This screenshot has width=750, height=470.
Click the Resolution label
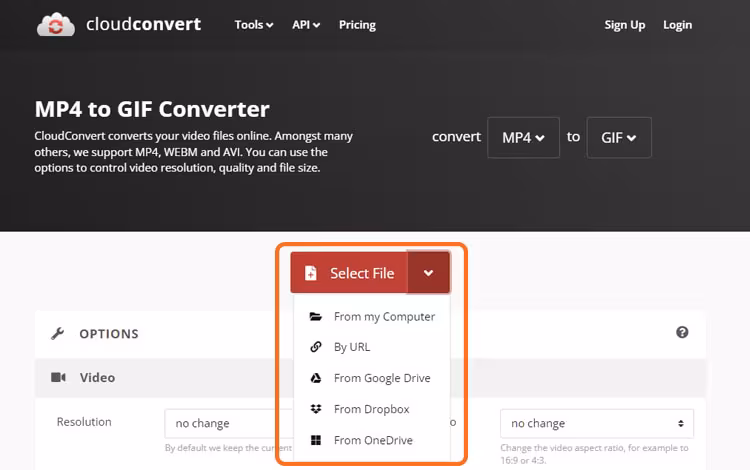click(x=84, y=422)
